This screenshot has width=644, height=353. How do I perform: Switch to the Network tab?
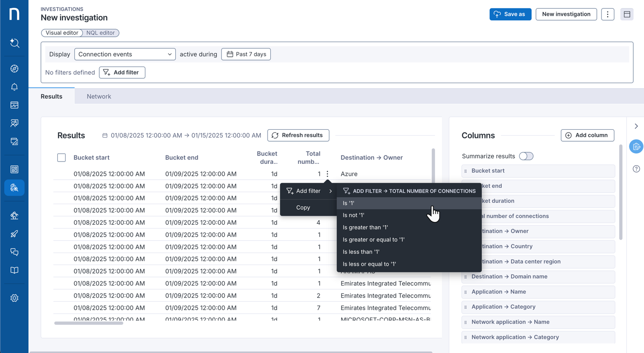99,96
